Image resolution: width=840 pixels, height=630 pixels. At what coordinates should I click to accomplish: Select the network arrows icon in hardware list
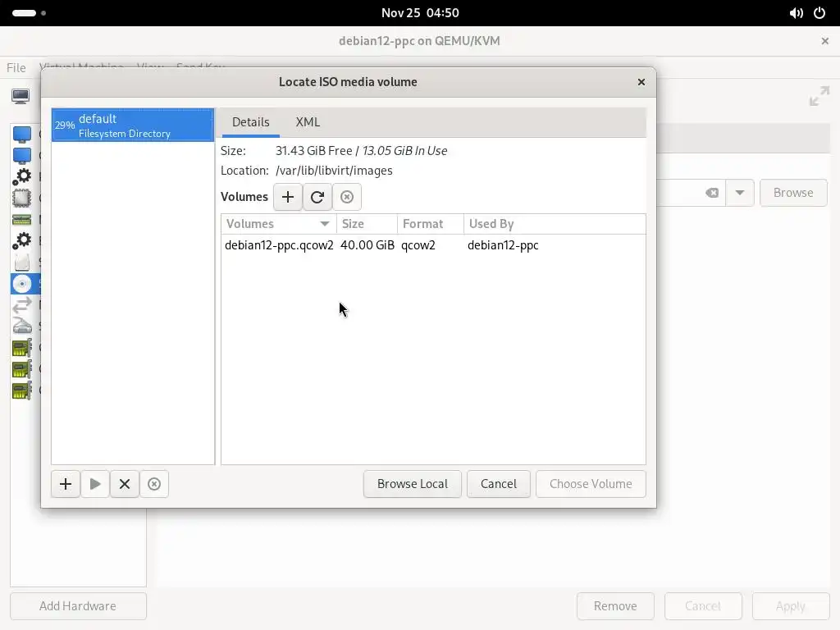click(21, 305)
